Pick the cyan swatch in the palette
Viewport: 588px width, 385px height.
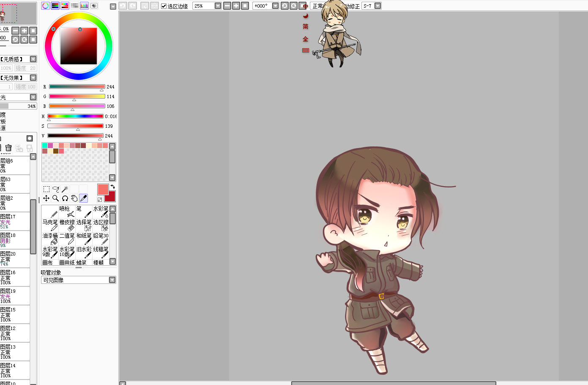click(45, 146)
